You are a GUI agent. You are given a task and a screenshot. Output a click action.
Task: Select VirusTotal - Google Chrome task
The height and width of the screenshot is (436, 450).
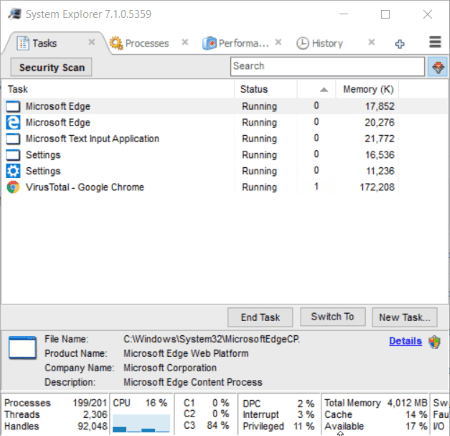[x=225, y=187]
